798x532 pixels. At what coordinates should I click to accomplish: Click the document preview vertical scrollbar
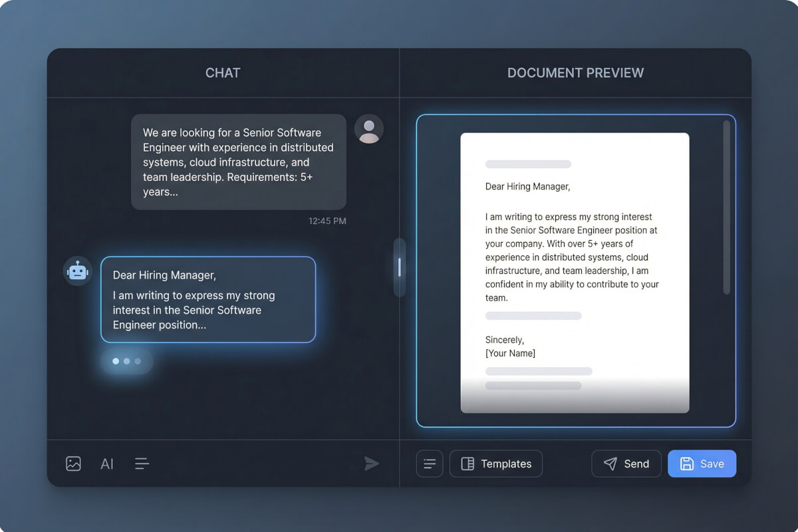[x=726, y=206]
